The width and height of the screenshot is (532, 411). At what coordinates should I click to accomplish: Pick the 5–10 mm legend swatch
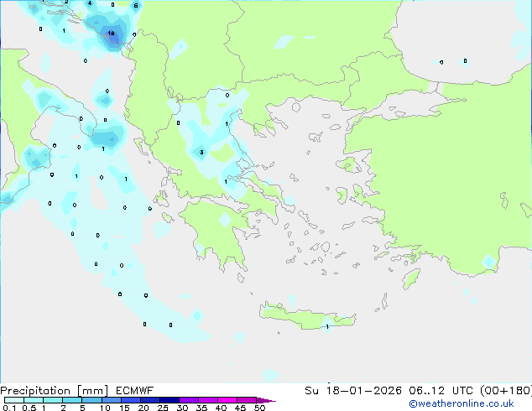91,400
